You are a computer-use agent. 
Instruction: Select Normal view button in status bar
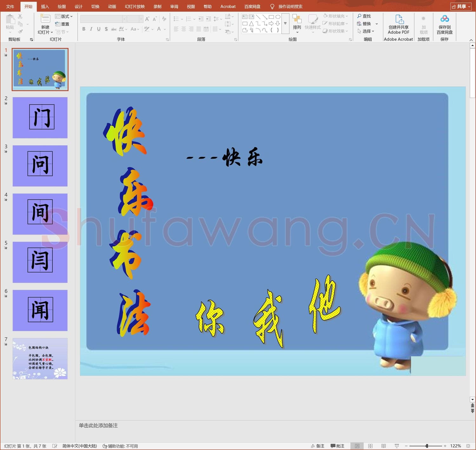357,446
